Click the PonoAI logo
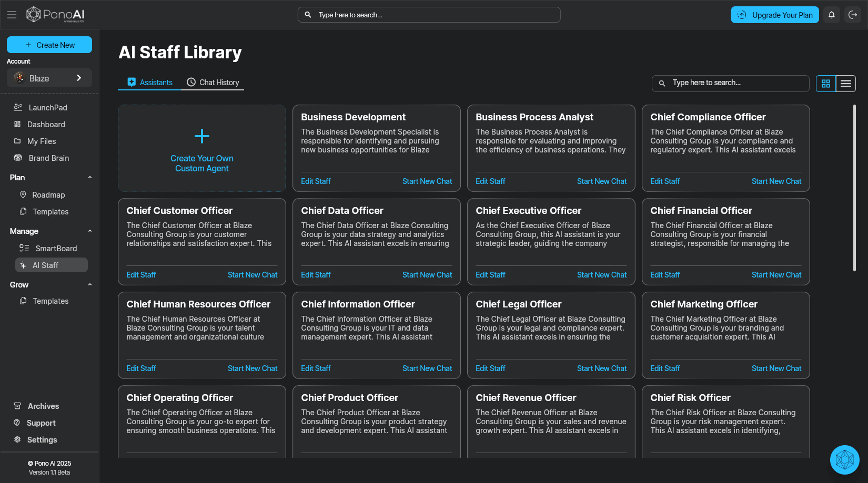Image resolution: width=868 pixels, height=483 pixels. (56, 15)
